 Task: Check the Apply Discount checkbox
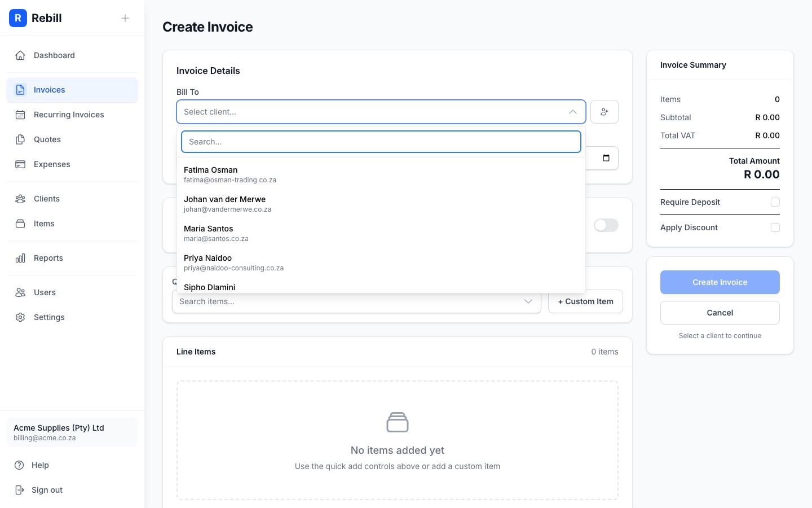point(775,227)
